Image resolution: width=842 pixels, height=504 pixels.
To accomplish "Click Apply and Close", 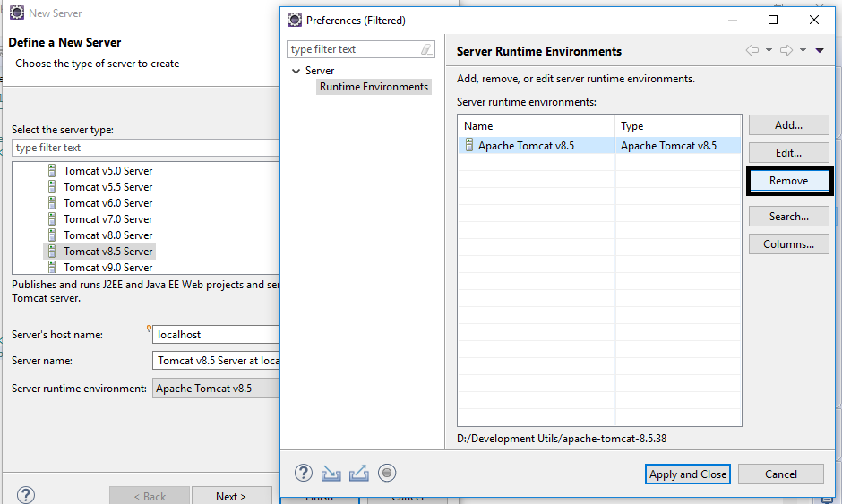I will [x=687, y=474].
